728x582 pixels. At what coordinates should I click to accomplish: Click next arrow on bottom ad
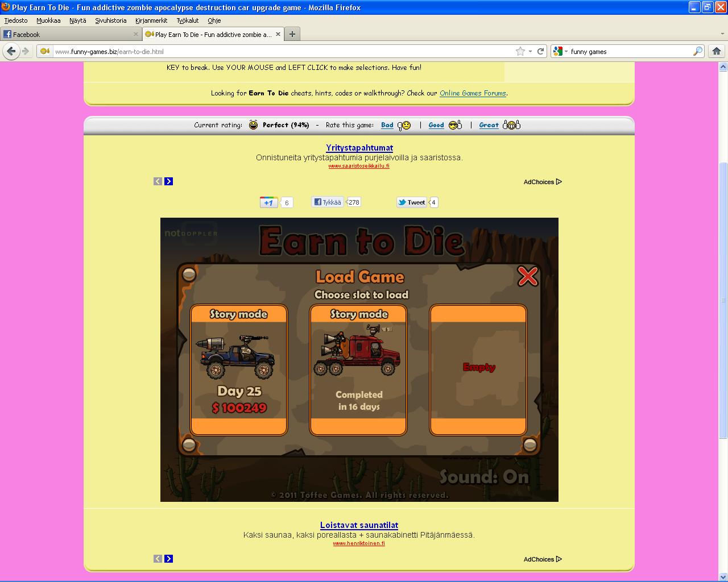point(168,559)
